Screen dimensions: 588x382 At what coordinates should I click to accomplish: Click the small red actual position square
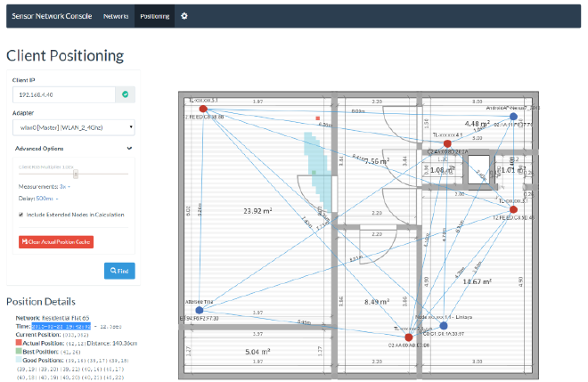point(318,118)
